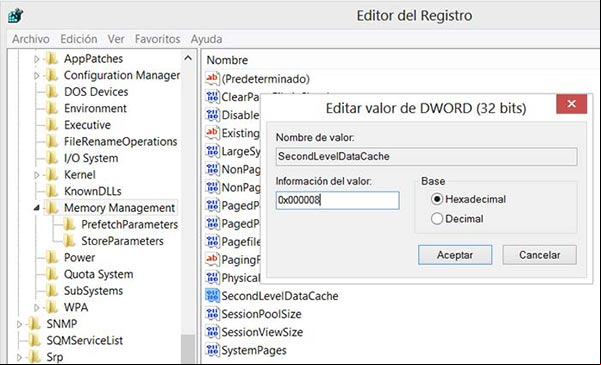Open the Favoritos menu
This screenshot has width=601, height=365.
coord(157,39)
